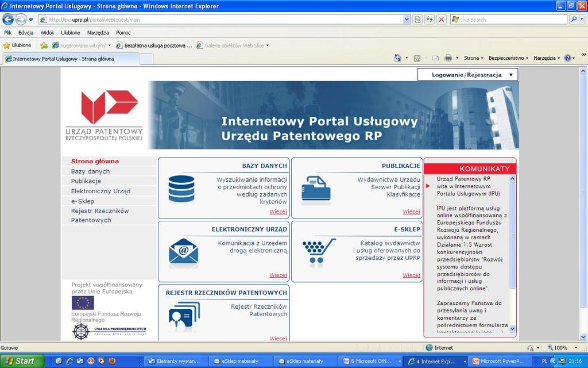The width and height of the screenshot is (588, 368).
Task: Open the Narzędzia command bar dropdown
Action: 547,58
